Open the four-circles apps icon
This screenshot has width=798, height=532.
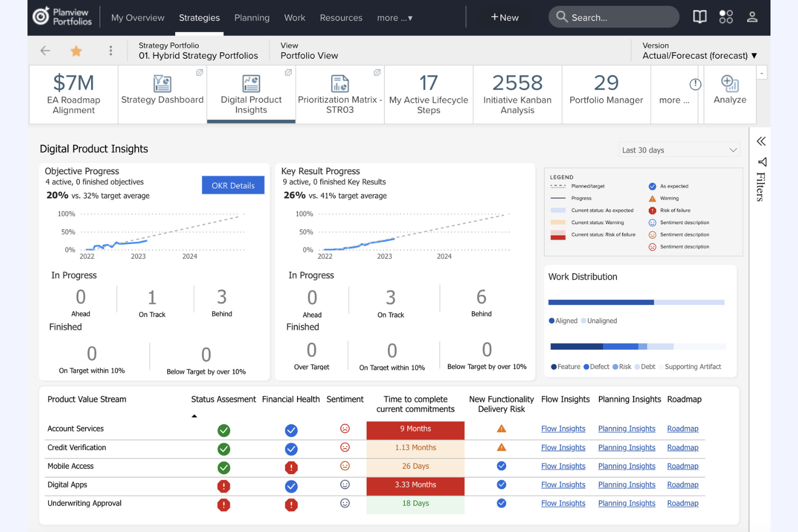coord(726,17)
